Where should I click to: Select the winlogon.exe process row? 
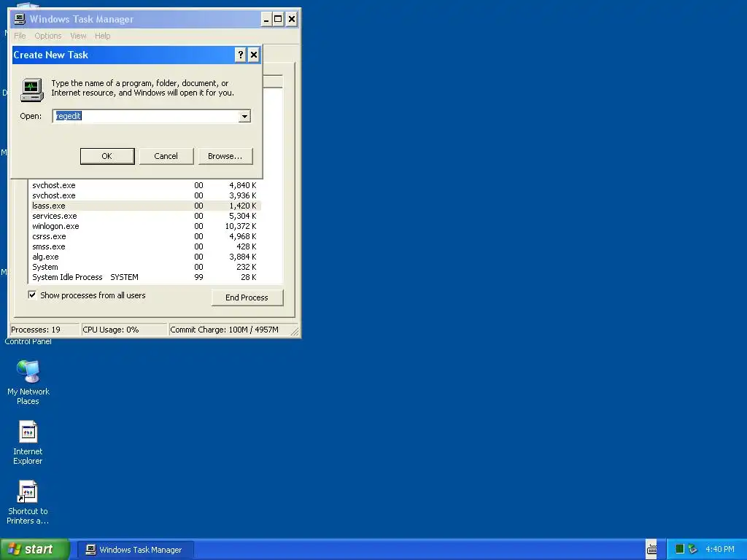point(145,226)
